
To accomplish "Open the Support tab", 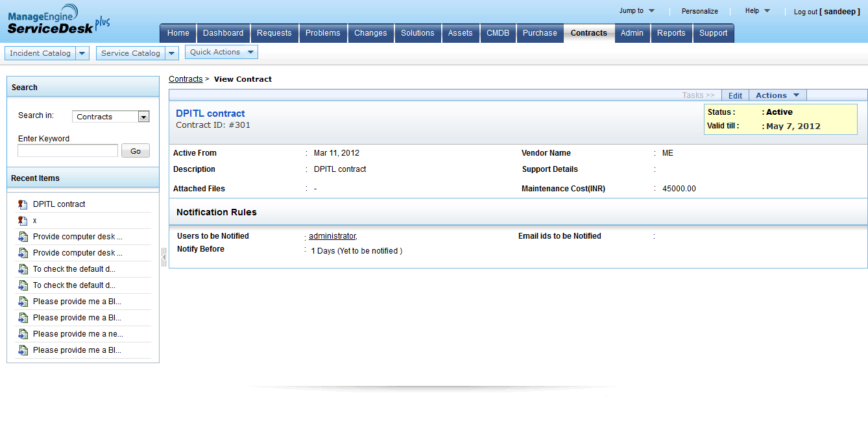I will point(714,33).
